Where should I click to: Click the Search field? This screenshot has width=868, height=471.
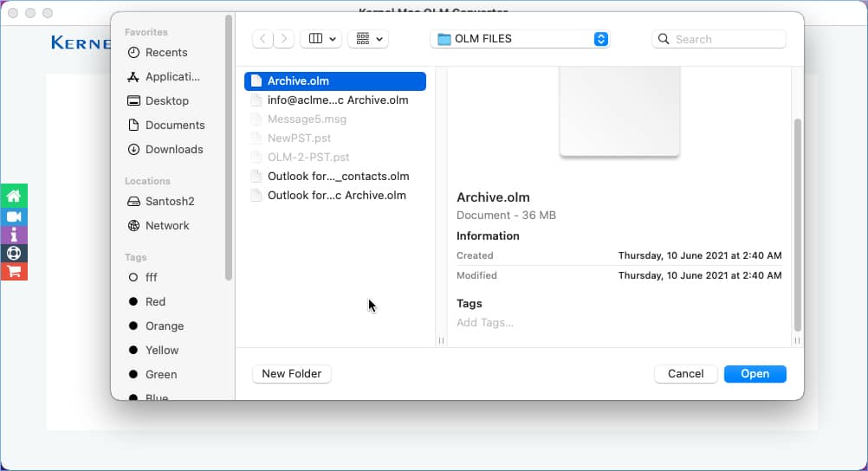(x=718, y=39)
